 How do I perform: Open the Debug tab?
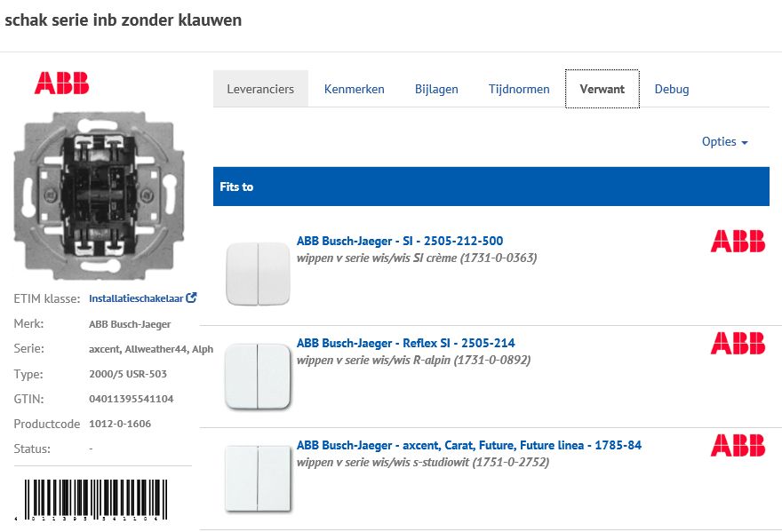tap(672, 89)
